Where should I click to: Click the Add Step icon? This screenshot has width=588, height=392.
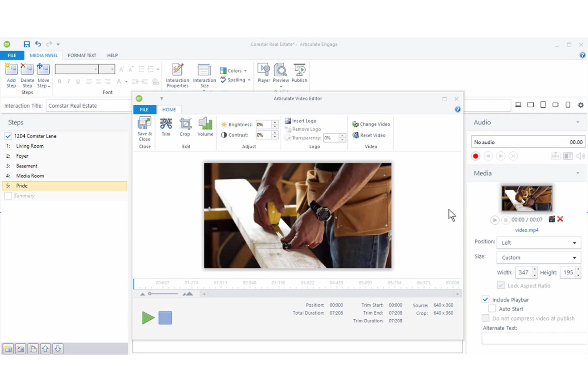coord(11,75)
